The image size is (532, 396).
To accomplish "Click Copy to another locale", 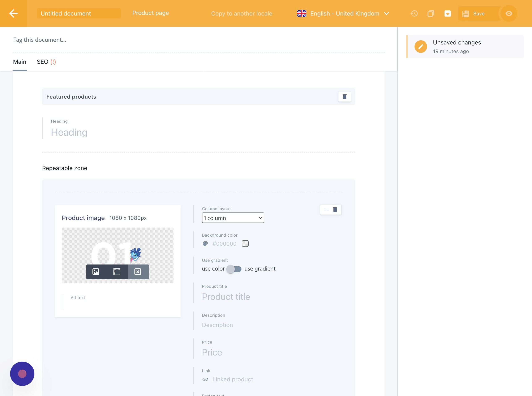I will tap(241, 13).
